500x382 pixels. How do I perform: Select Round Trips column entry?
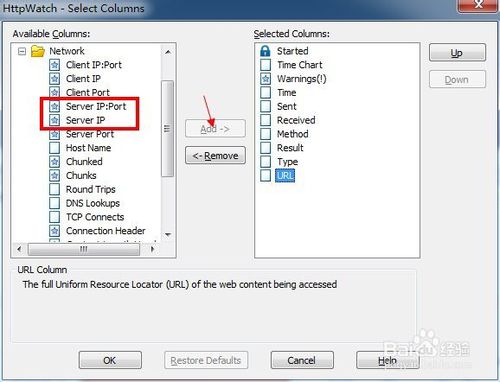coord(91,189)
